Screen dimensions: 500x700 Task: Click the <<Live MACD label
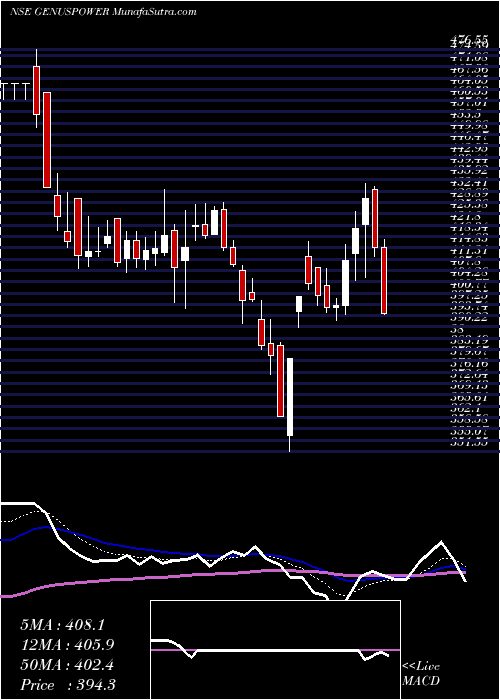tap(421, 675)
